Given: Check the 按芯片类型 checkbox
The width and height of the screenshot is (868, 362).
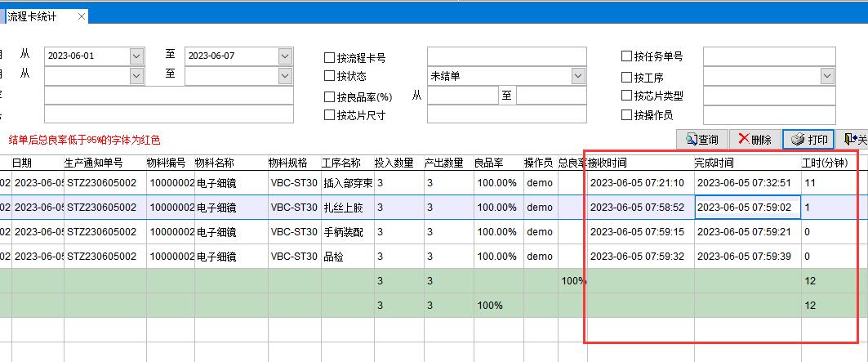Looking at the screenshot, I should coord(627,96).
